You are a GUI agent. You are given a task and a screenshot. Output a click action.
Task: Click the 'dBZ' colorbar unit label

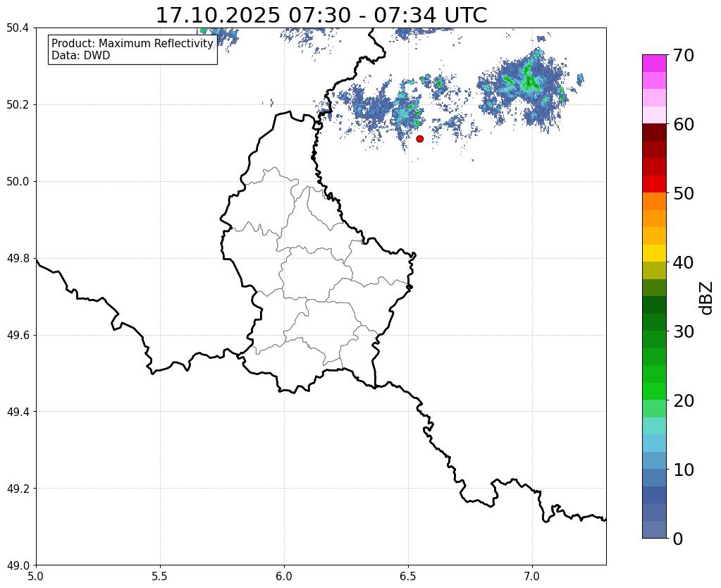706,298
